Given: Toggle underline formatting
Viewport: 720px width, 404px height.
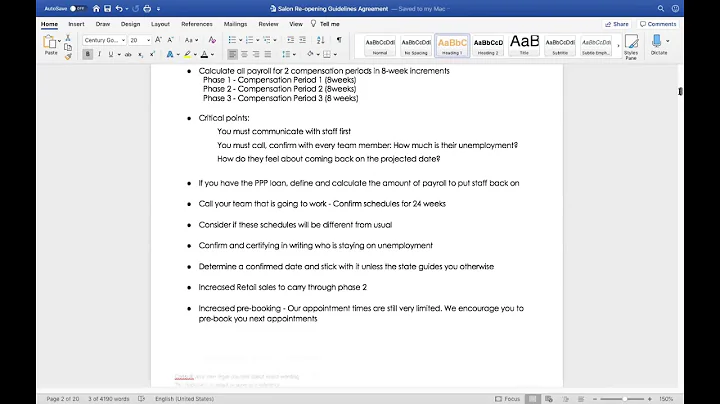Looking at the screenshot, I should click(x=111, y=54).
